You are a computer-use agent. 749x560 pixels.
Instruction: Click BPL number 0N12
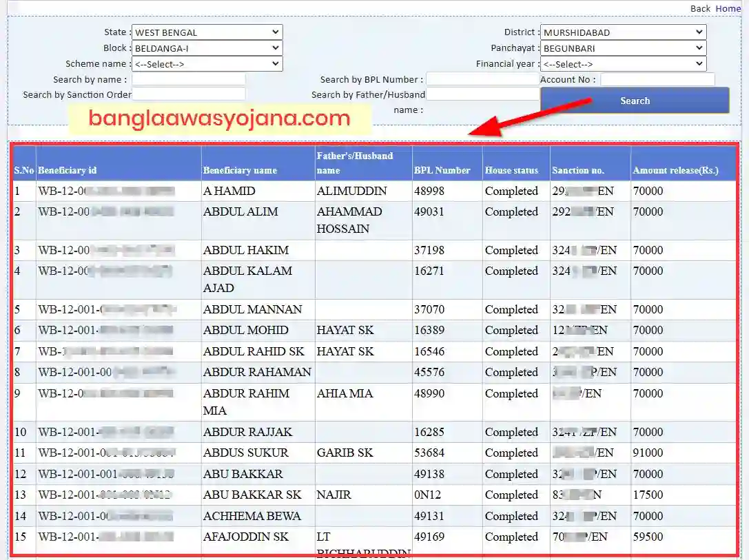pyautogui.click(x=427, y=495)
